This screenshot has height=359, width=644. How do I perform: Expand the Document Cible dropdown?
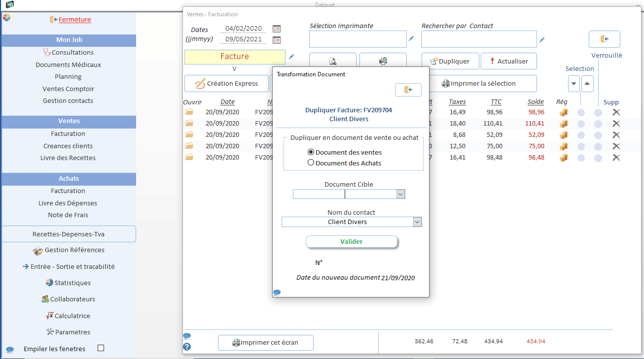click(x=400, y=195)
